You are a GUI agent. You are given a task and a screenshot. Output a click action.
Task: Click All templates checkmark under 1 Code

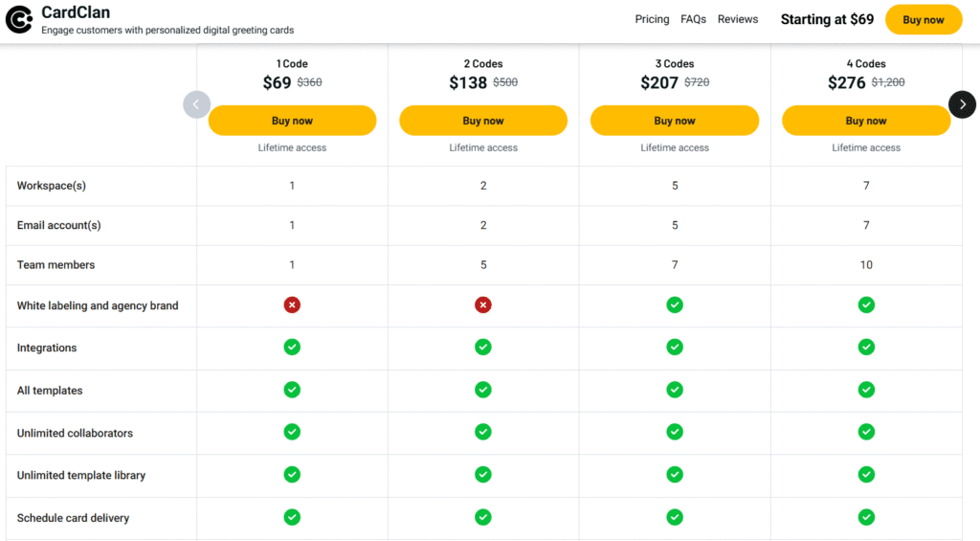coord(292,390)
